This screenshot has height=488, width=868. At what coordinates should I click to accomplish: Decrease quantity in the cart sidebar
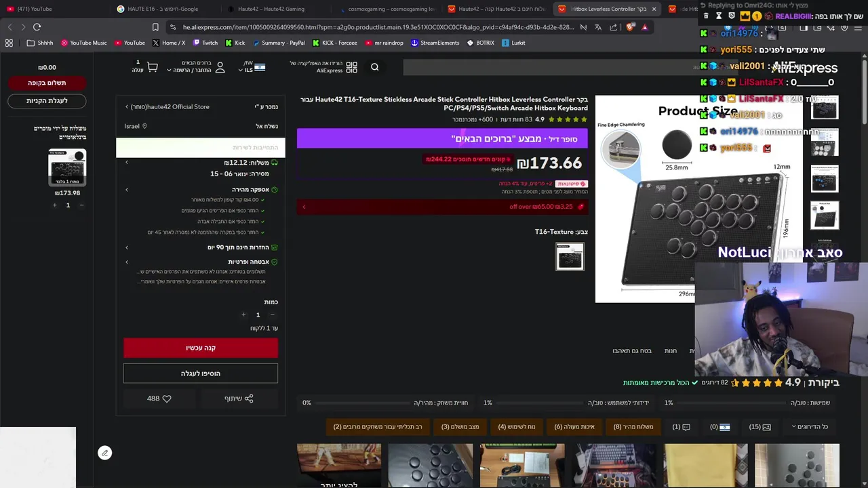pyautogui.click(x=81, y=205)
